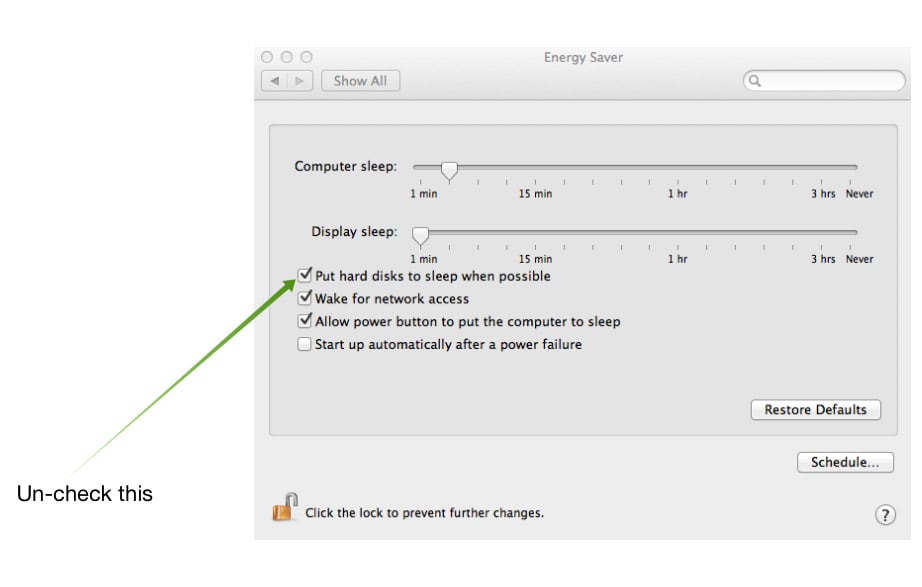Disable Allow power button to sleep computer
Viewport: 922px width, 587px height.
click(x=304, y=321)
